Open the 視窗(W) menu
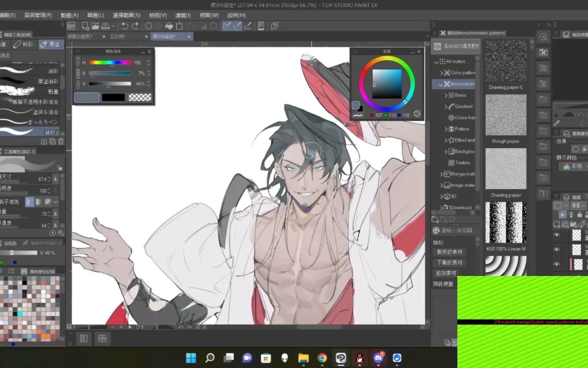This screenshot has width=588, height=368. pos(209,15)
